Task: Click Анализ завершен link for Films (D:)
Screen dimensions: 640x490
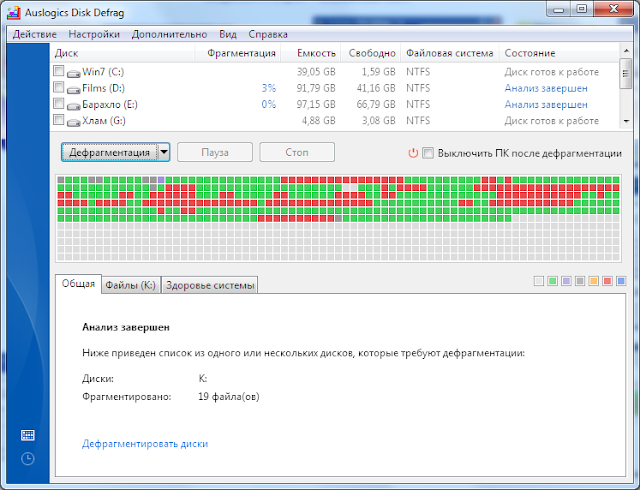Action: pos(546,88)
